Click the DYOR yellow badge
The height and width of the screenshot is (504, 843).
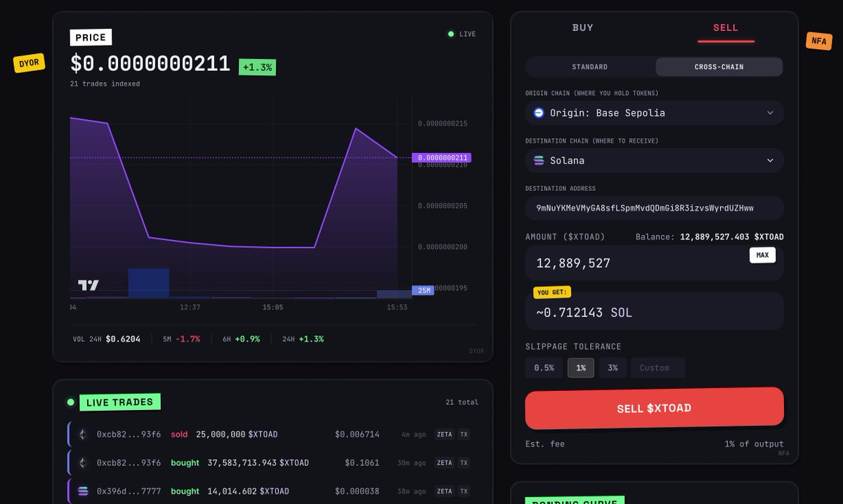(30, 63)
